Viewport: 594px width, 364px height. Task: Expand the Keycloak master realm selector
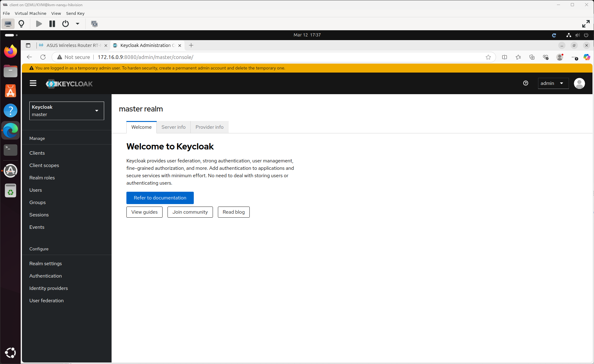pos(66,111)
